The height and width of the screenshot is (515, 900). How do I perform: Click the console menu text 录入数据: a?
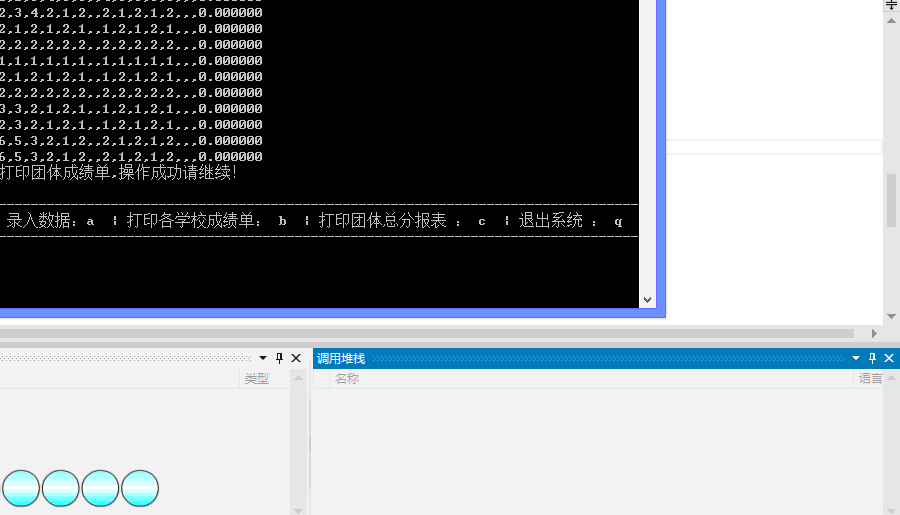tap(50, 220)
